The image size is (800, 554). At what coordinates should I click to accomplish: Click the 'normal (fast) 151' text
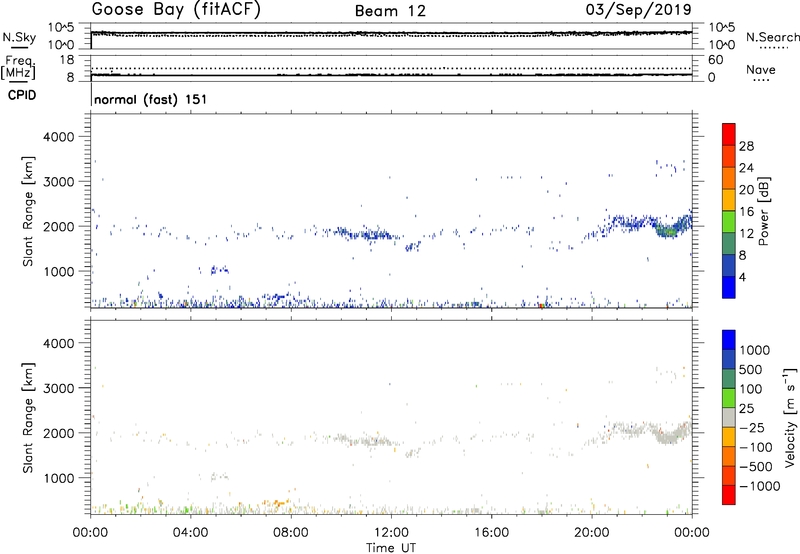pyautogui.click(x=151, y=99)
